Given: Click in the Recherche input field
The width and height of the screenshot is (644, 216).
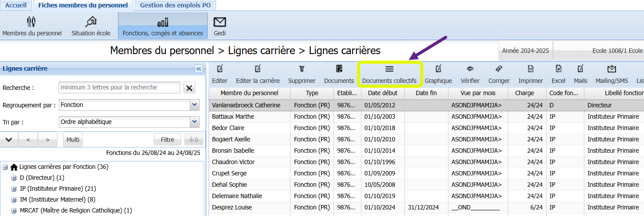Looking at the screenshot, I should [119, 88].
